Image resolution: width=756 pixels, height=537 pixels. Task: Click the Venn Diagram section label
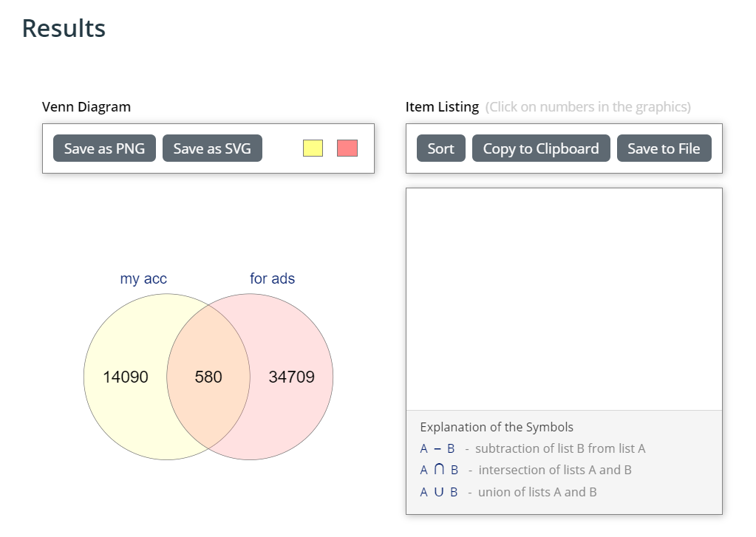click(86, 107)
